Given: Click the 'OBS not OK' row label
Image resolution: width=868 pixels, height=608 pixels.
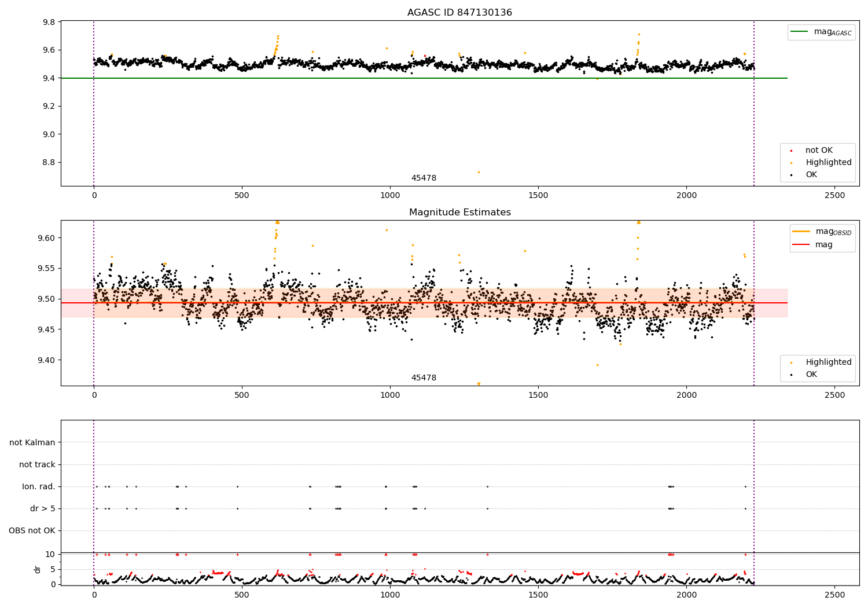Looking at the screenshot, I should pyautogui.click(x=32, y=530).
